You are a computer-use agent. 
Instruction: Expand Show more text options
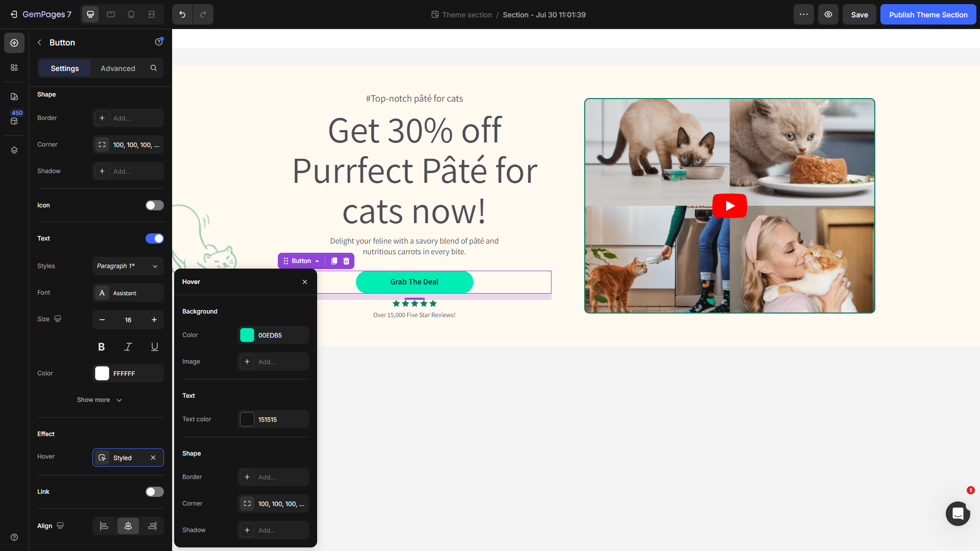[100, 400]
